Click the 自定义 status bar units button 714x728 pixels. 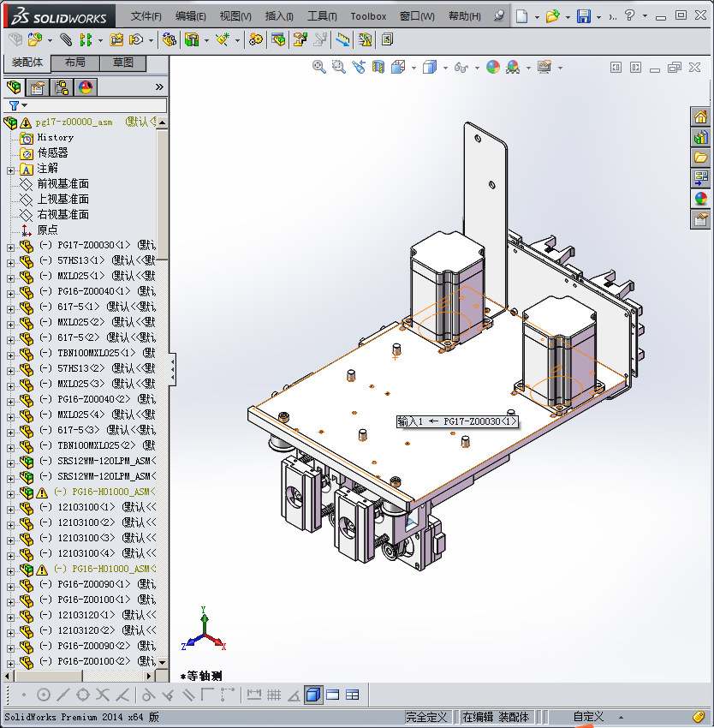tap(588, 717)
